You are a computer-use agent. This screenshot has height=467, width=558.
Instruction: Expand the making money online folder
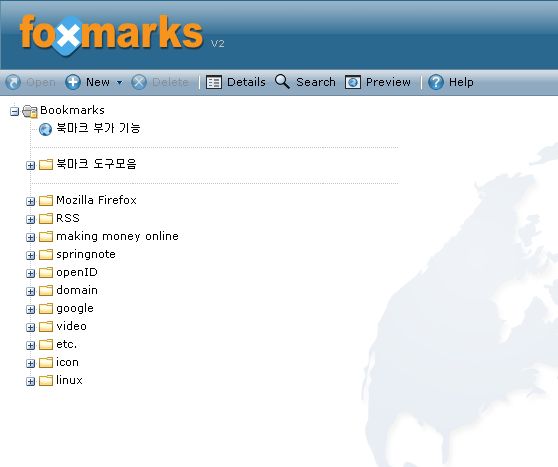[31, 237]
